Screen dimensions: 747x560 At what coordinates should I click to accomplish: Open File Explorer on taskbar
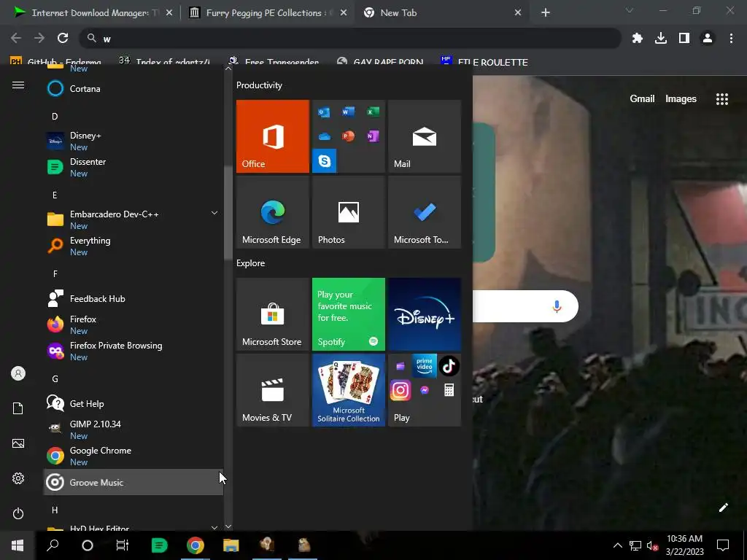231,545
